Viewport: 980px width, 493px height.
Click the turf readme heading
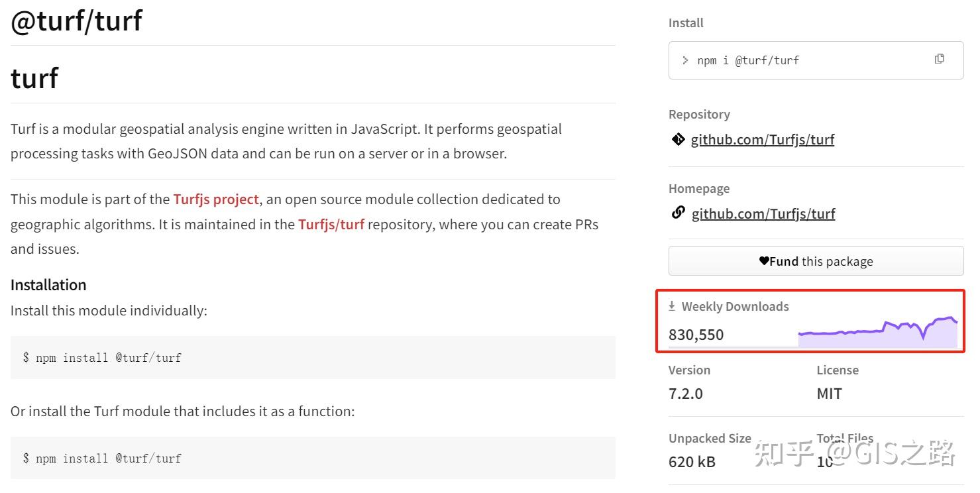click(x=34, y=78)
